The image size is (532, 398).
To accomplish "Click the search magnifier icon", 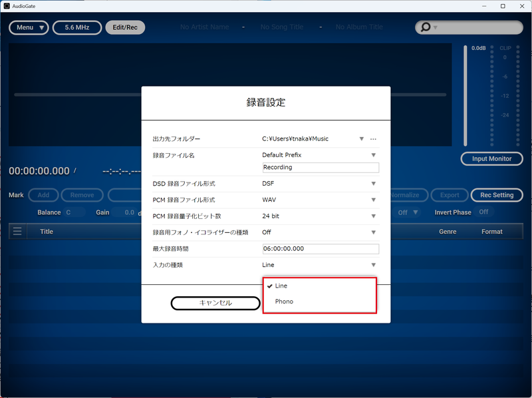I will point(425,27).
